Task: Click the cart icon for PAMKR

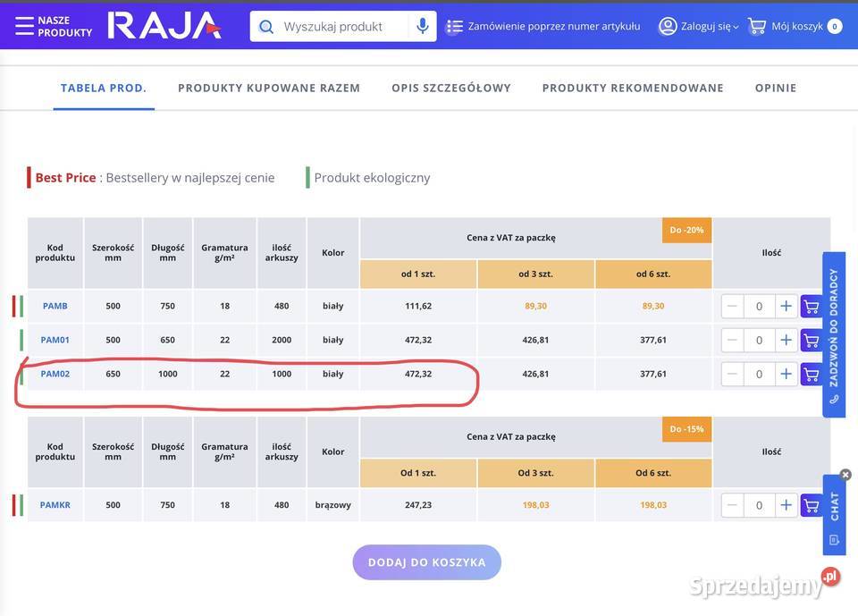Action: [811, 506]
